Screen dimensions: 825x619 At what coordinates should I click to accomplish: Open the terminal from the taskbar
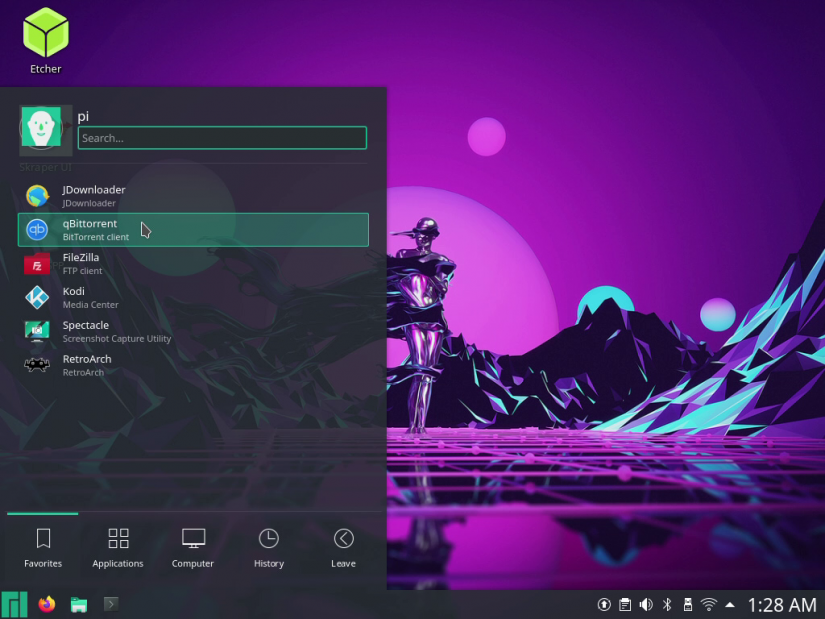coord(110,604)
